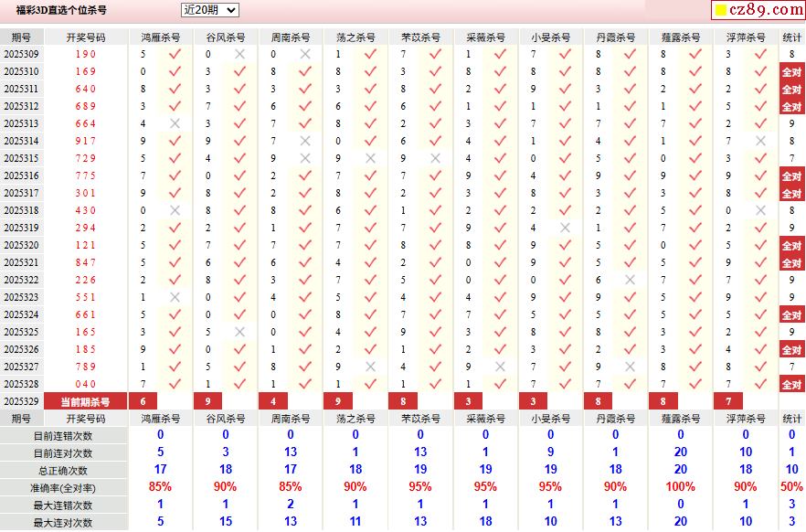Click the red 6 kill number under 鸿雁杀号
The width and height of the screenshot is (806, 532).
pyautogui.click(x=143, y=401)
